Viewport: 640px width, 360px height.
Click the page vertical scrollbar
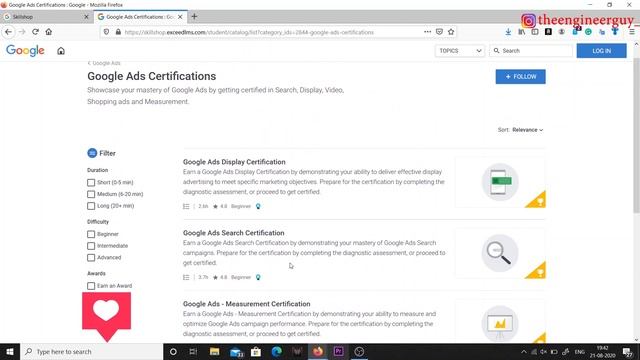[x=636, y=135]
